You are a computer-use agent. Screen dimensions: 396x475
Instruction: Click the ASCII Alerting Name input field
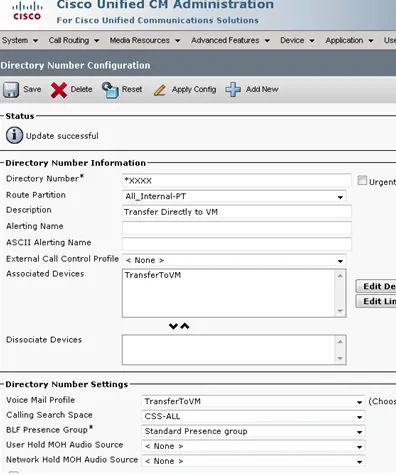[237, 244]
